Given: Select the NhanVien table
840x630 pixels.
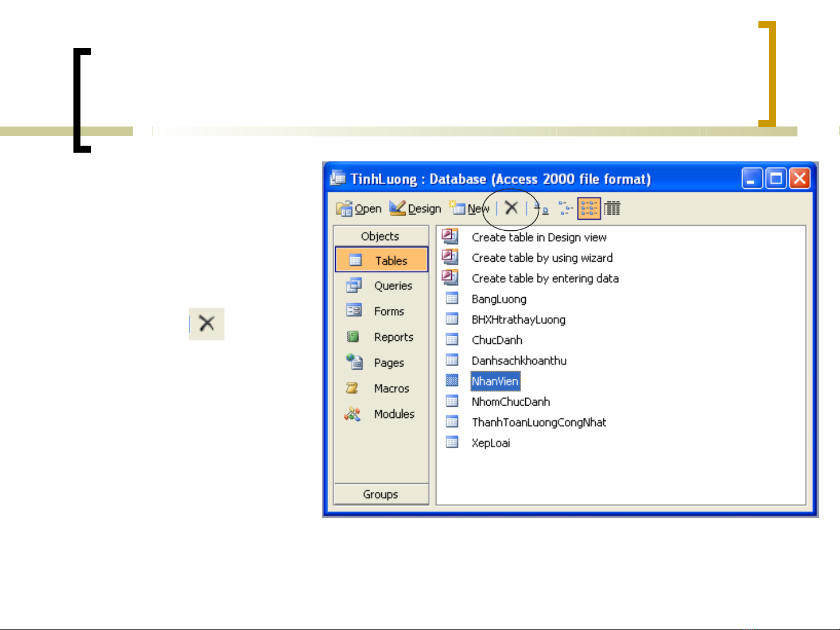Looking at the screenshot, I should point(495,381).
